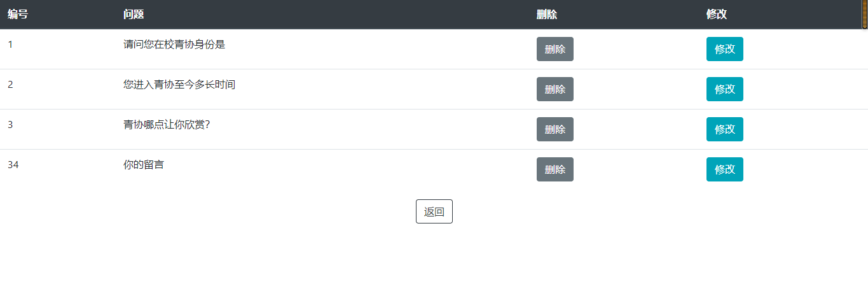Edit question 3 with 修改 button
This screenshot has height=298, width=868.
(x=725, y=129)
